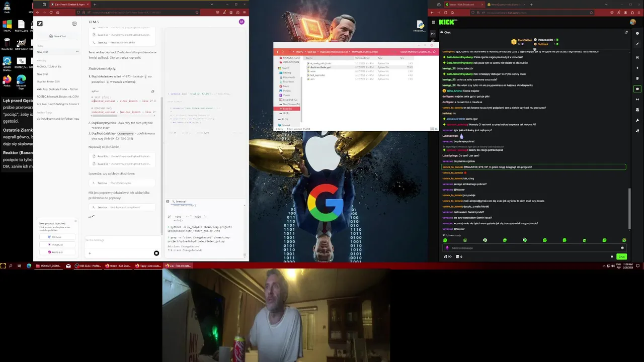Select the Stream - Kick Dashboard tab

[463, 5]
